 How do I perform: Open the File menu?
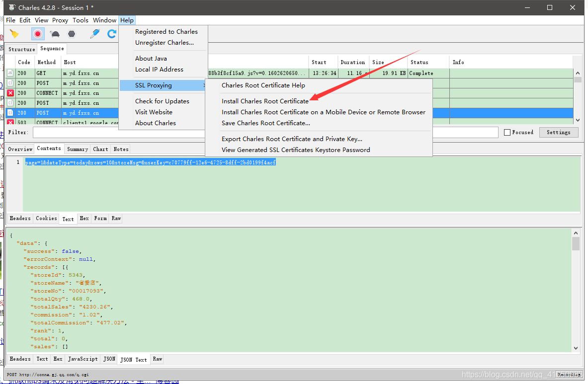pyautogui.click(x=10, y=20)
